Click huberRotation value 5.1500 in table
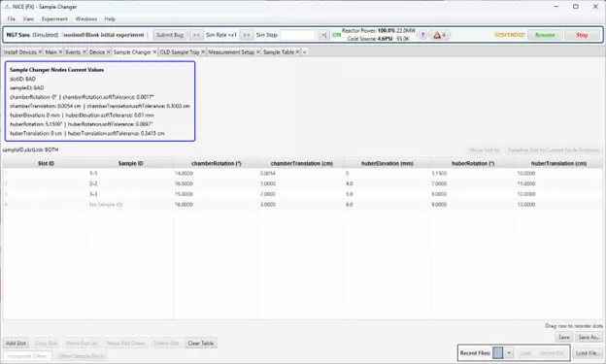The height and width of the screenshot is (364, 606). [473, 174]
